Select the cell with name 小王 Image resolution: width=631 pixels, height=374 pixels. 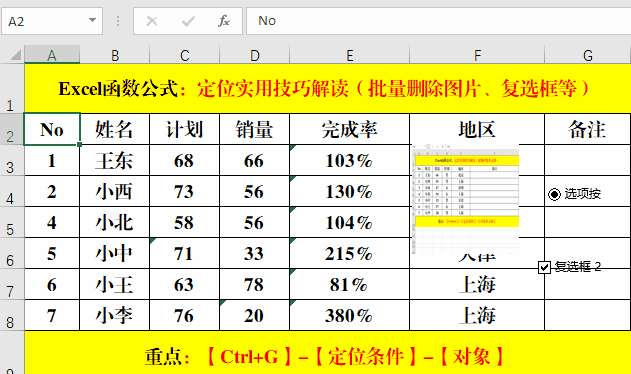click(x=115, y=284)
